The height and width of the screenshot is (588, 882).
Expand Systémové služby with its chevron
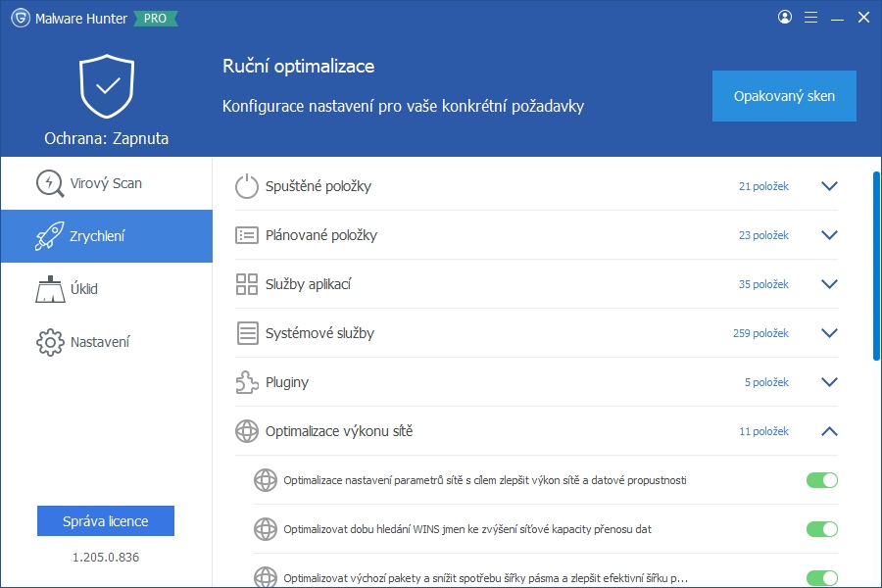click(829, 333)
